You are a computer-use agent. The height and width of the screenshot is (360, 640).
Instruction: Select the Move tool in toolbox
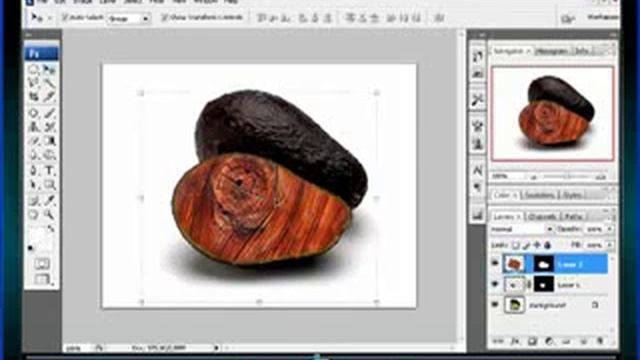coord(50,69)
